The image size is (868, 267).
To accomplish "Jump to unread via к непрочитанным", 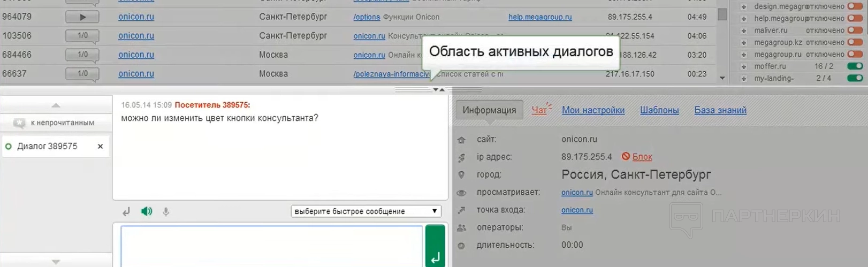I will 56,123.
